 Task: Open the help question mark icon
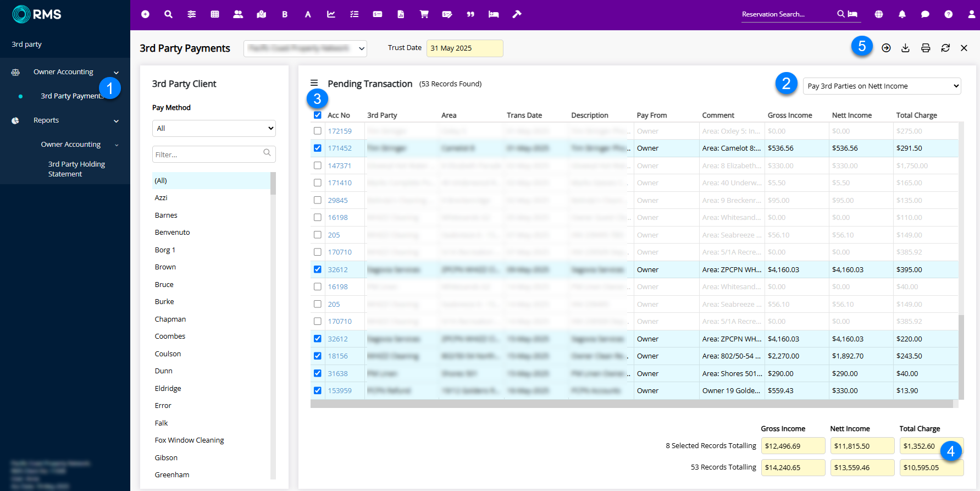948,14
